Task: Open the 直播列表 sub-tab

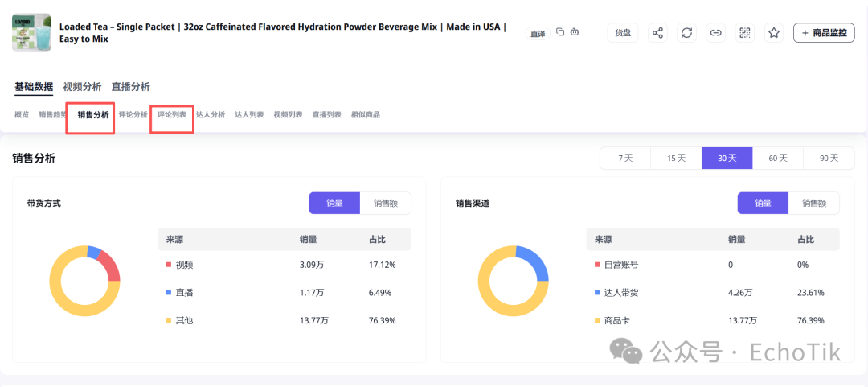Action: tap(326, 115)
